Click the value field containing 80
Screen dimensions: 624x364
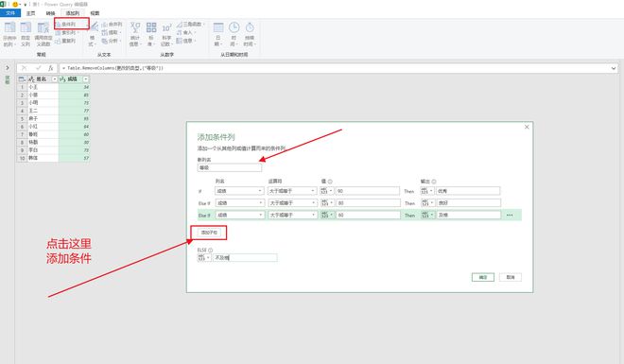click(369, 203)
